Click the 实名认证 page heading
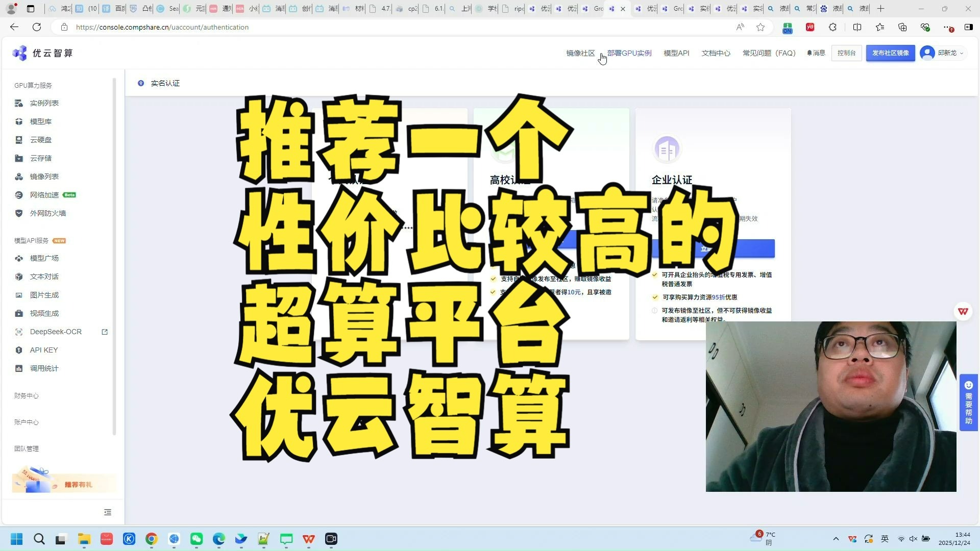 (165, 83)
